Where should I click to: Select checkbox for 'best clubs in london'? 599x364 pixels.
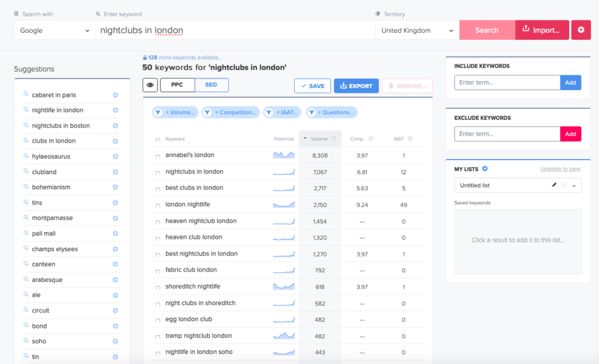click(158, 189)
